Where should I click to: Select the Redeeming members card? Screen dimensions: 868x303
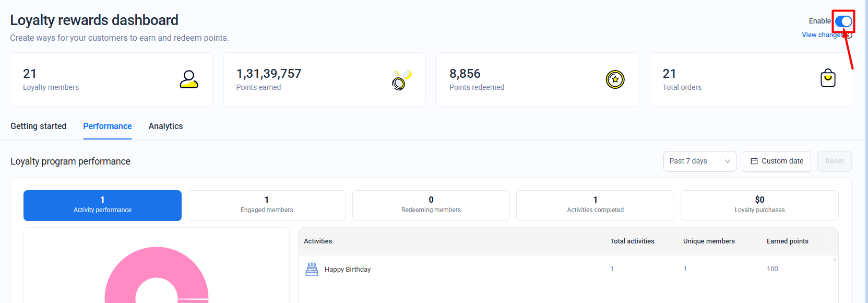click(x=431, y=205)
